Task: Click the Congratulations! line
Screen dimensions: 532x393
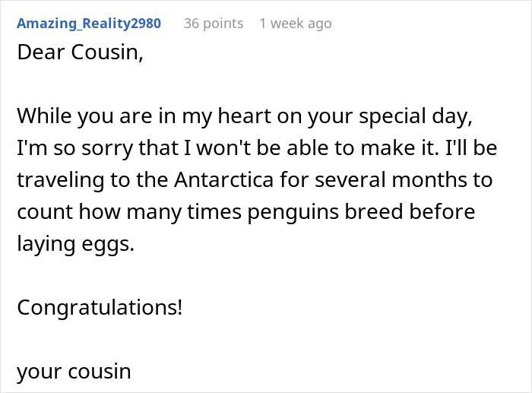Action: click(x=99, y=308)
